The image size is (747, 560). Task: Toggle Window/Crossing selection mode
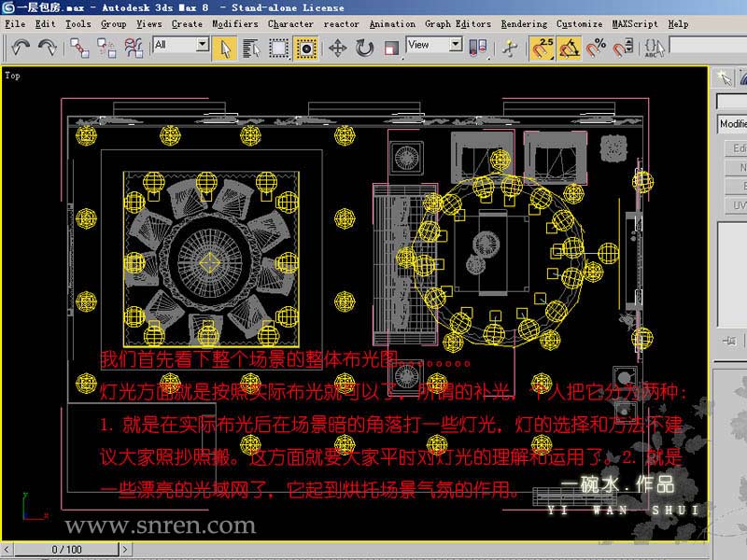pos(305,49)
